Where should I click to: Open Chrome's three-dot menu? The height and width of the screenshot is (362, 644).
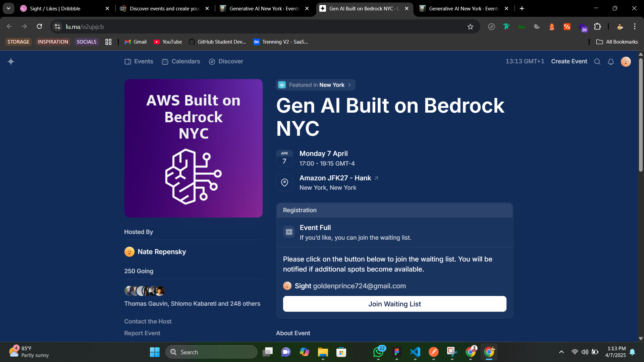tap(635, 26)
